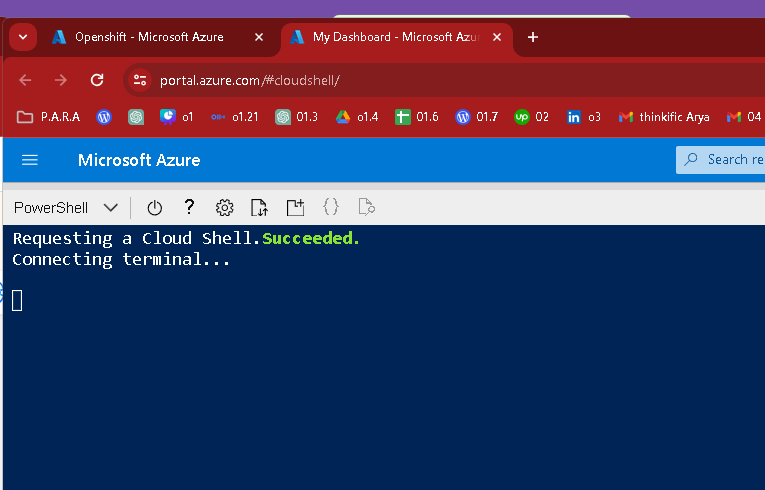Open Cloud Shell help question mark

coord(189,207)
